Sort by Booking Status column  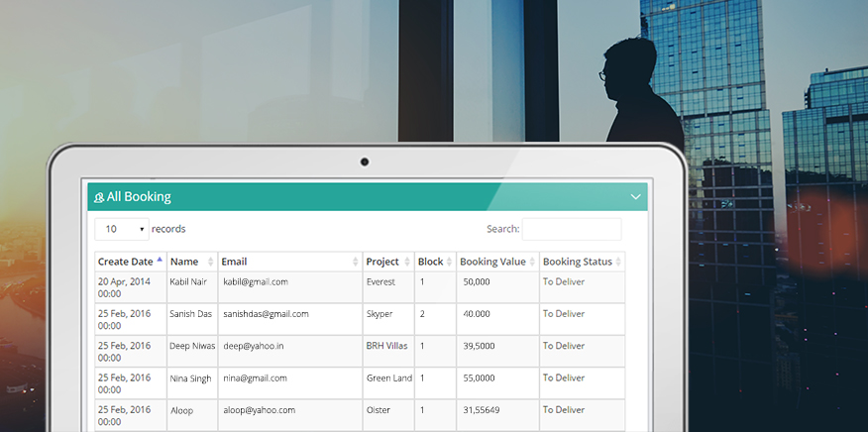click(583, 262)
